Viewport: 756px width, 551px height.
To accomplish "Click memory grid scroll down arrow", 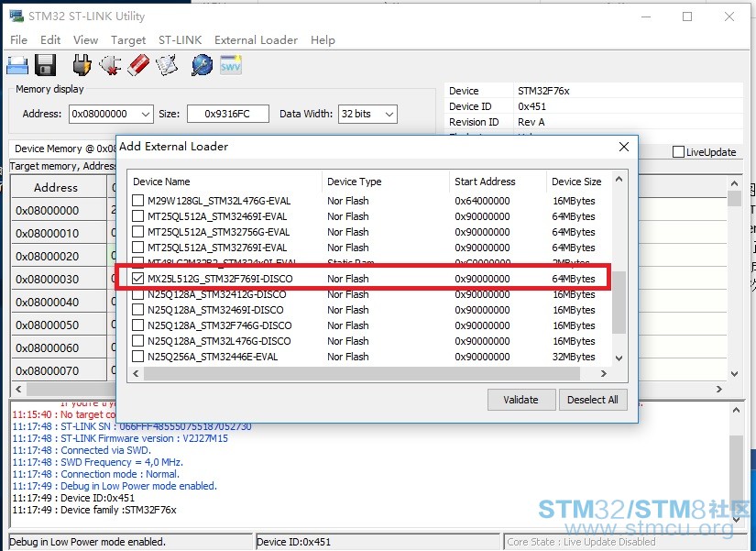I will (x=734, y=373).
